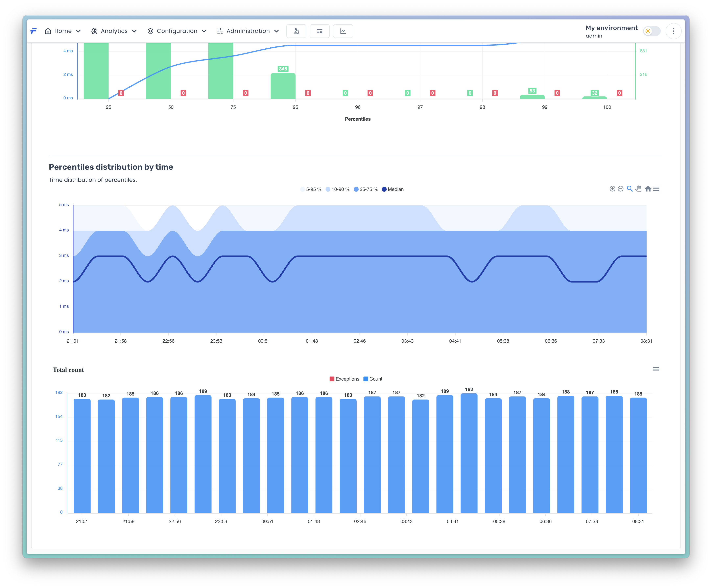Click the bar labeled 192 in Total count
Viewport: 712px width, 588px height.
[469, 454]
